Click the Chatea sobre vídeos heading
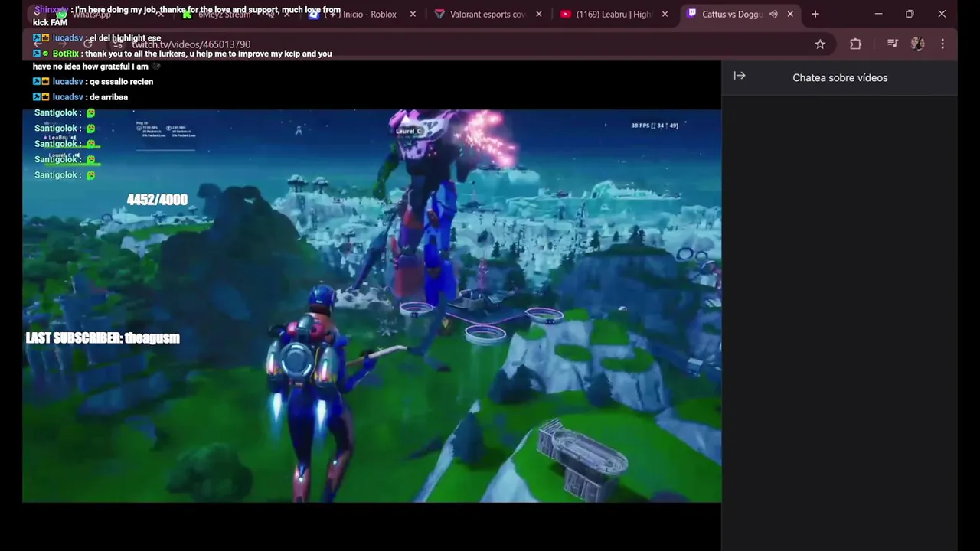Viewport: 980px width, 551px height. tap(840, 78)
